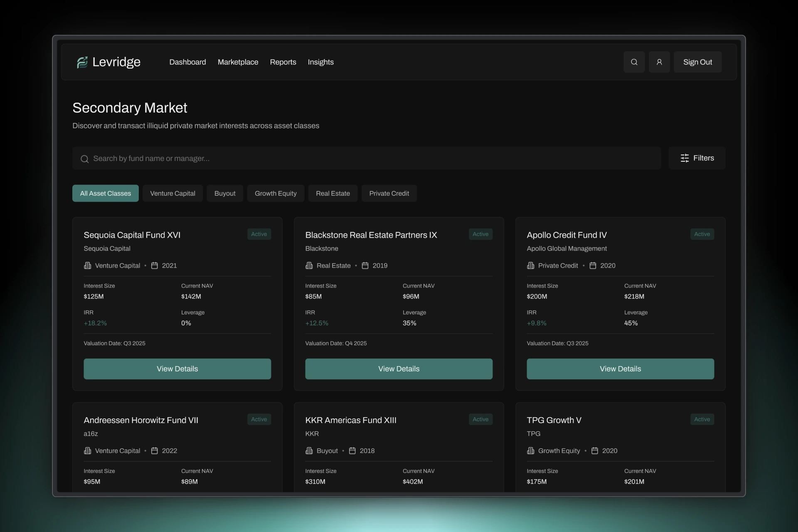The image size is (798, 532).
Task: Click building icon on Andreessen Horowitz Fund VII card
Action: (x=87, y=451)
